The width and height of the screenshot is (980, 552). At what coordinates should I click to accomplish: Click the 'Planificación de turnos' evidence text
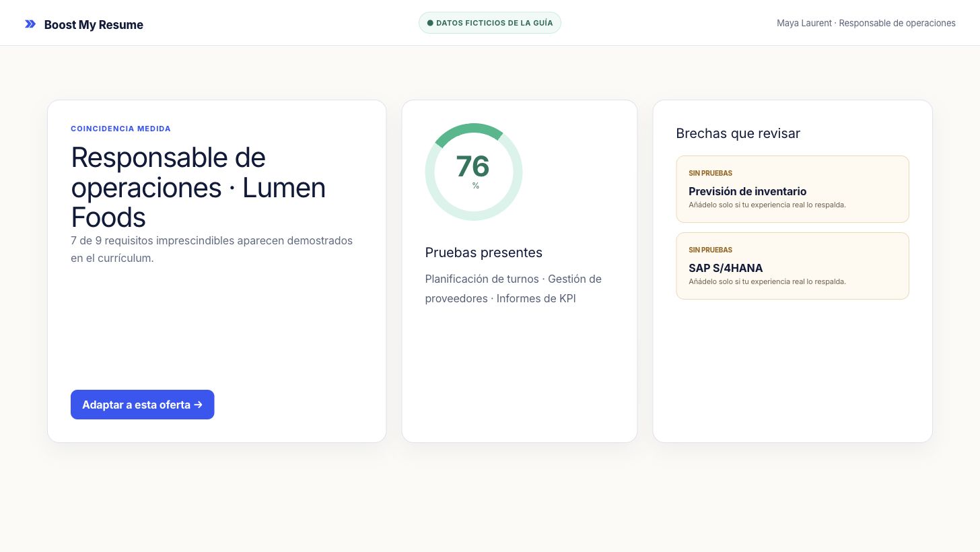(482, 279)
